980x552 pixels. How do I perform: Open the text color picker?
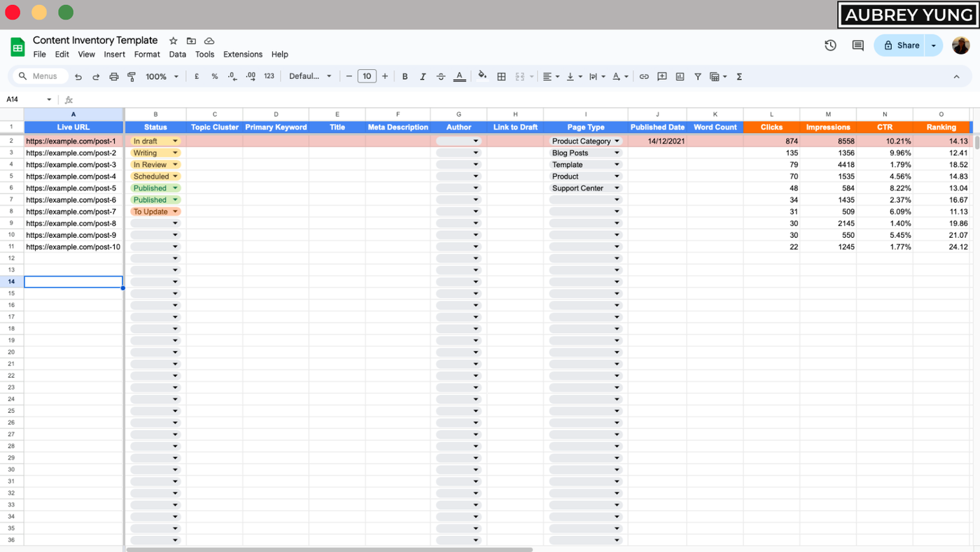(x=459, y=76)
